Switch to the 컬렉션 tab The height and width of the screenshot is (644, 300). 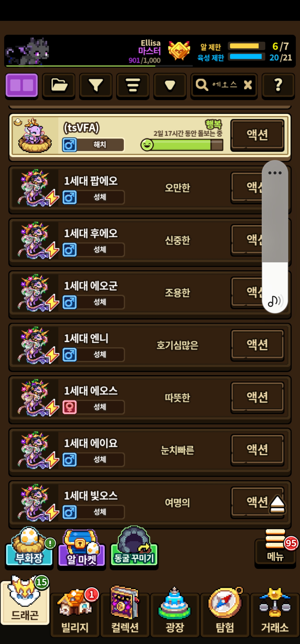(x=125, y=613)
